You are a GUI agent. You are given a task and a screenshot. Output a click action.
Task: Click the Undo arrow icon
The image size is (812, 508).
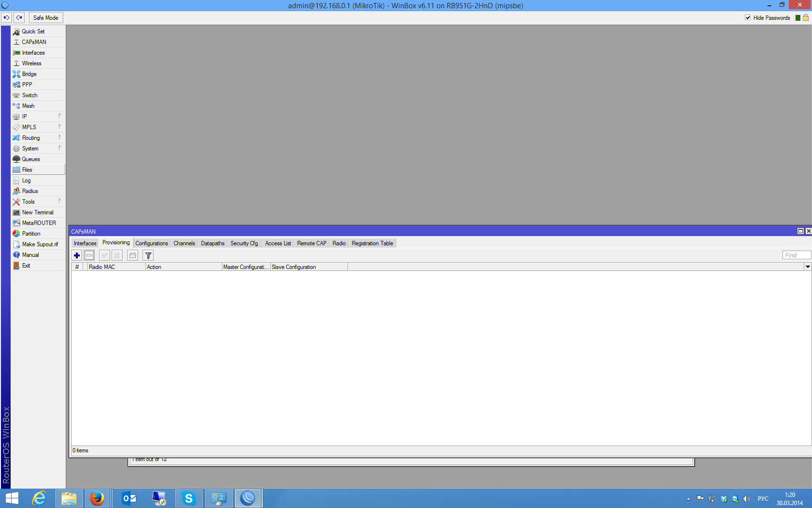[6, 18]
